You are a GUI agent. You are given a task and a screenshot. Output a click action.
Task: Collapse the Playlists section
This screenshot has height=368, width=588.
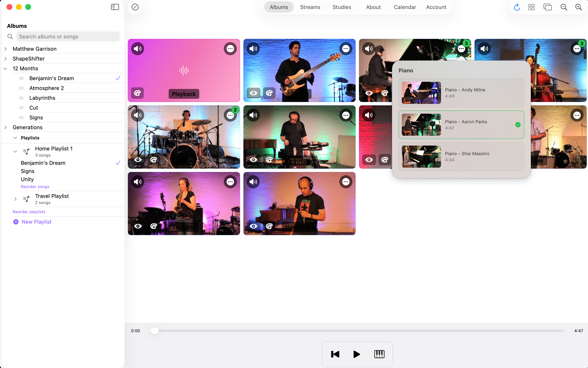tap(15, 138)
